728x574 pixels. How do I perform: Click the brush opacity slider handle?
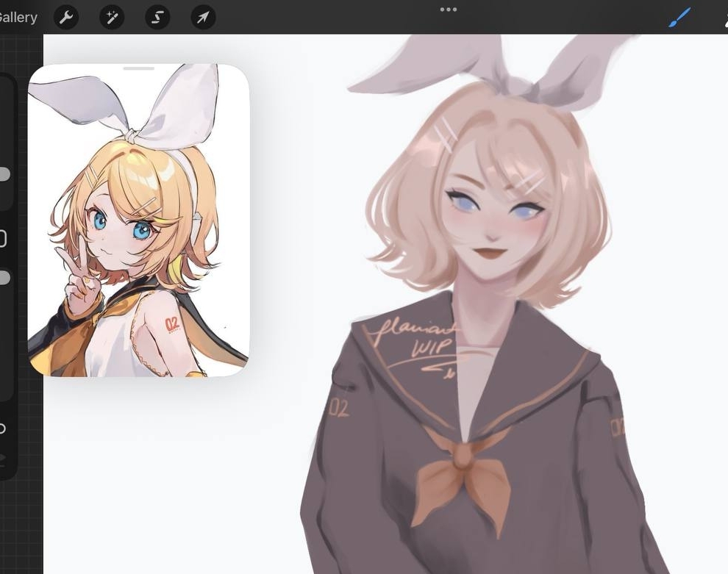[x=4, y=278]
